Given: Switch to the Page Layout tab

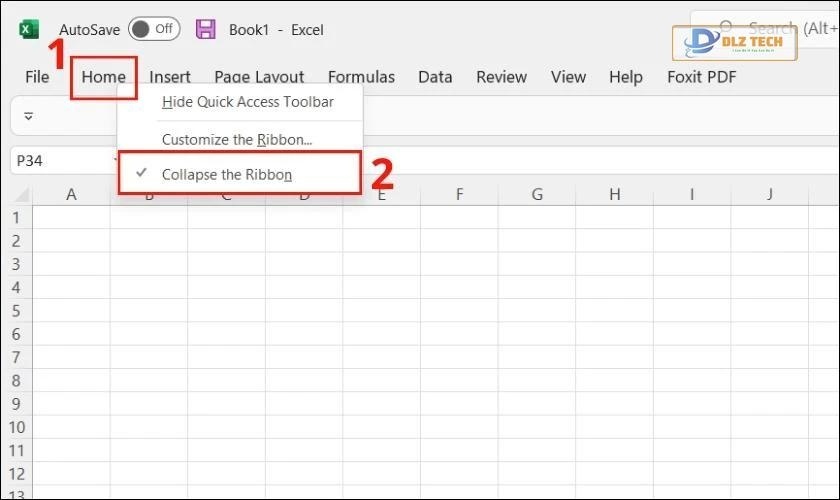Looking at the screenshot, I should pyautogui.click(x=259, y=77).
